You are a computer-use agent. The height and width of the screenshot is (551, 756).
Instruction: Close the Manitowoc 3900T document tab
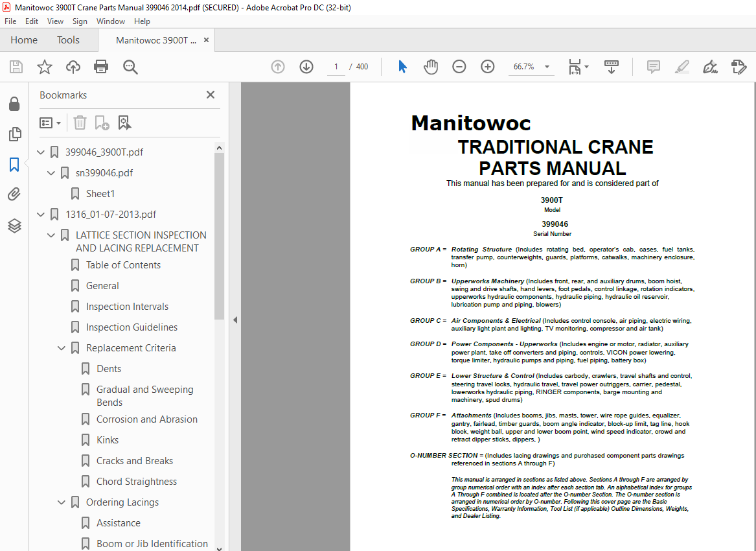(207, 40)
